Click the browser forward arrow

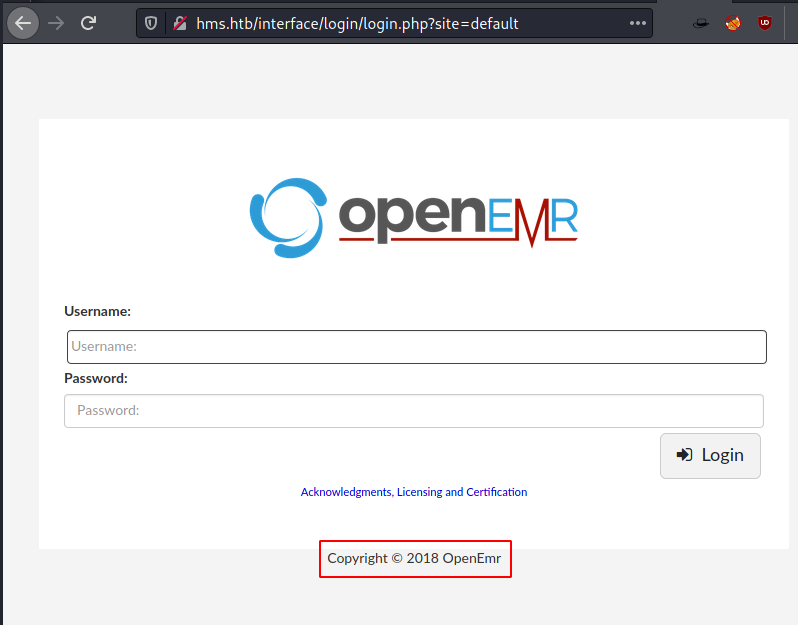pyautogui.click(x=56, y=23)
